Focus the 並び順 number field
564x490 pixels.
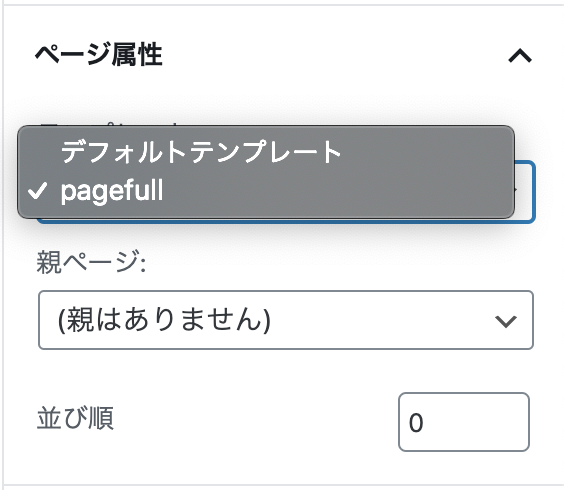[x=464, y=422]
